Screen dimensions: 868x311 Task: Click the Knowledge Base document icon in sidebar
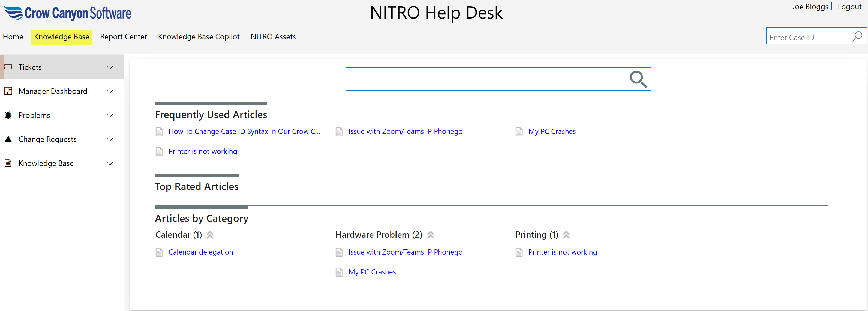tap(8, 163)
